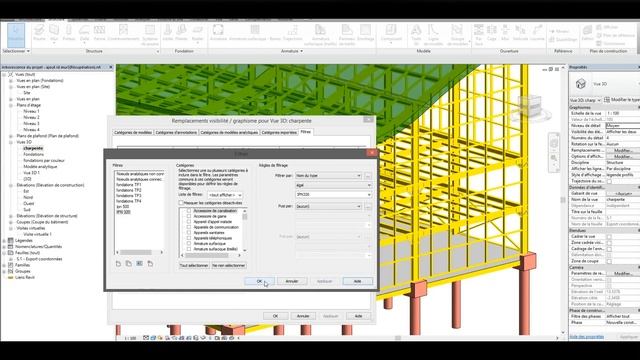
Task: Click the ViewCube in the 3D view
Action: point(531,105)
